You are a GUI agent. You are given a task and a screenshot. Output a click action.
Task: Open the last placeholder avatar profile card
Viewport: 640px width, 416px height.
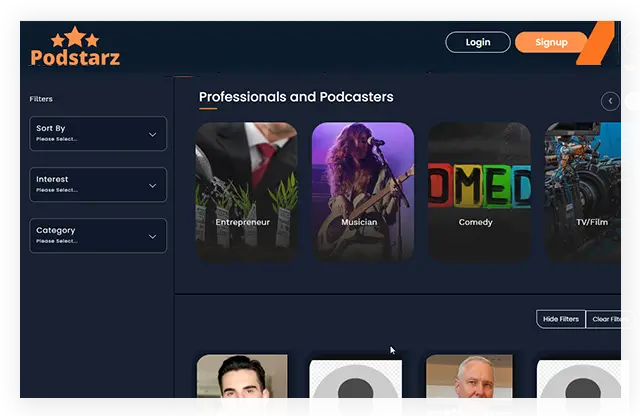pos(579,379)
